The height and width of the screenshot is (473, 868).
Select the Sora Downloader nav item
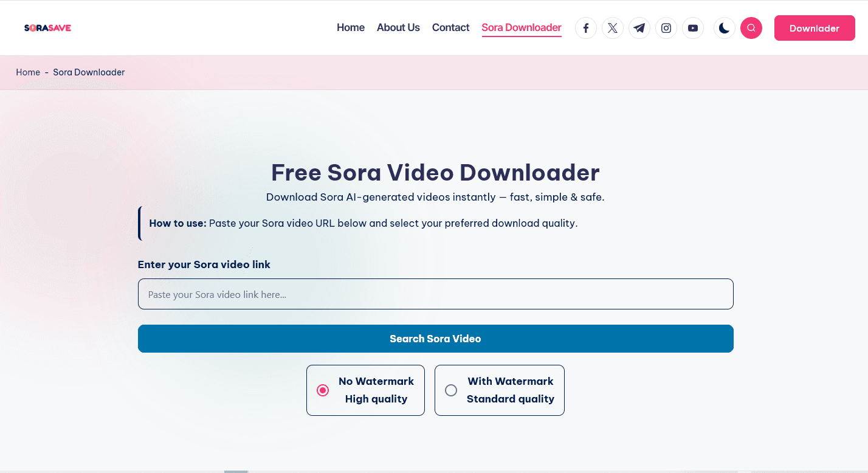point(521,27)
